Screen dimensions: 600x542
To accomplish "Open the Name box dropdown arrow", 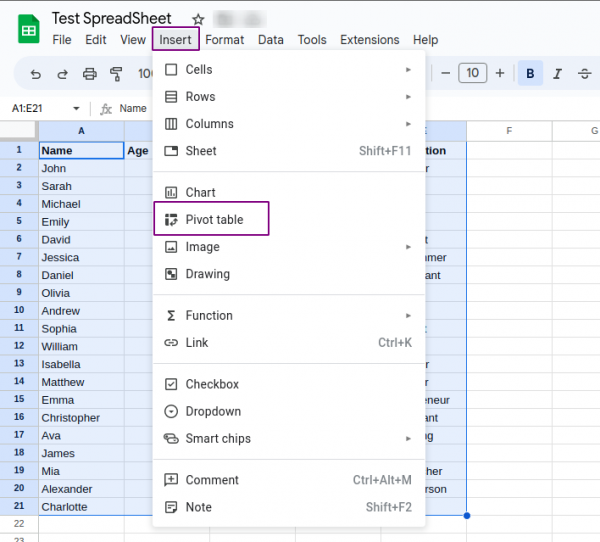I will point(76,109).
